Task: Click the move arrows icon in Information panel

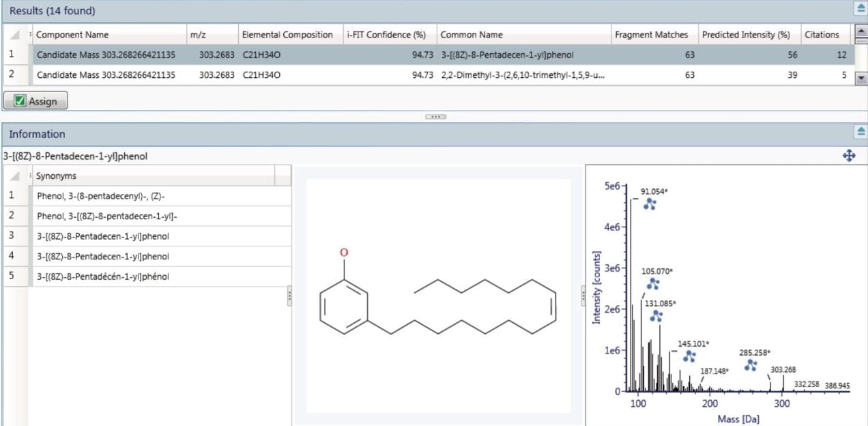Action: pyautogui.click(x=849, y=156)
